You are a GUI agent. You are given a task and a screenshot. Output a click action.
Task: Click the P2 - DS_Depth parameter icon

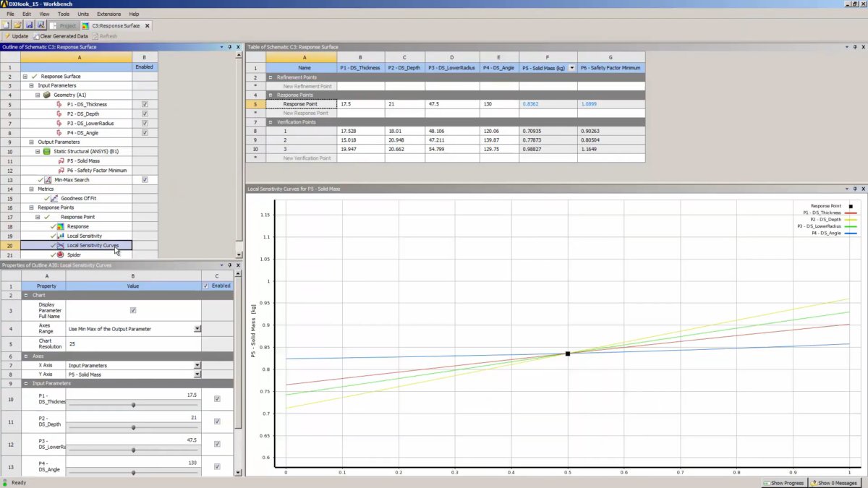tap(60, 114)
